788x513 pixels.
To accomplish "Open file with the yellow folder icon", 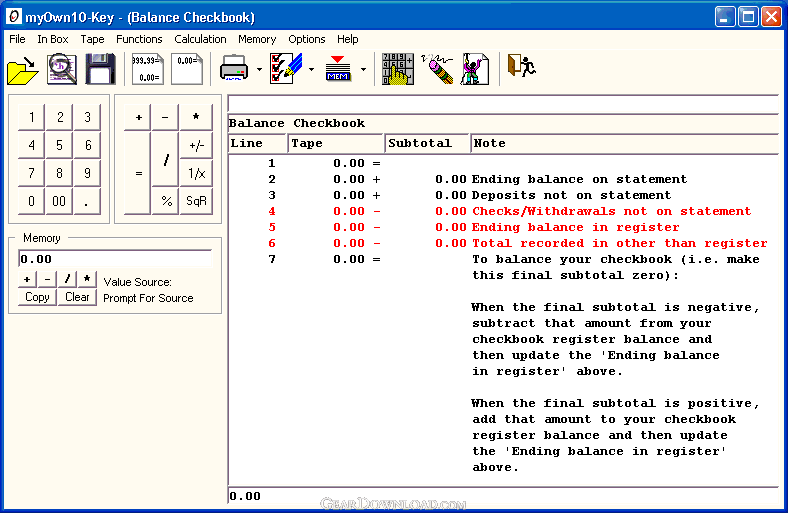I will [x=23, y=69].
